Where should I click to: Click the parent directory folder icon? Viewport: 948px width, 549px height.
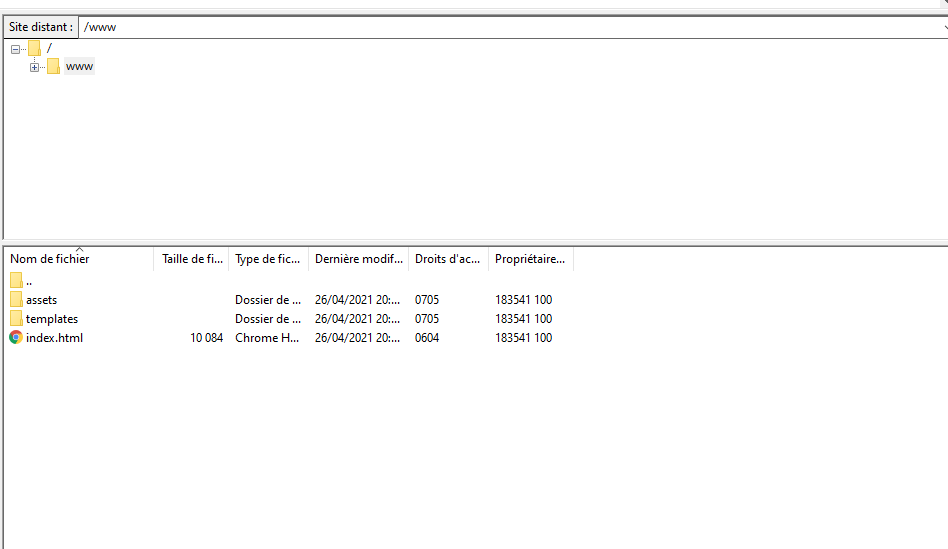(x=16, y=281)
